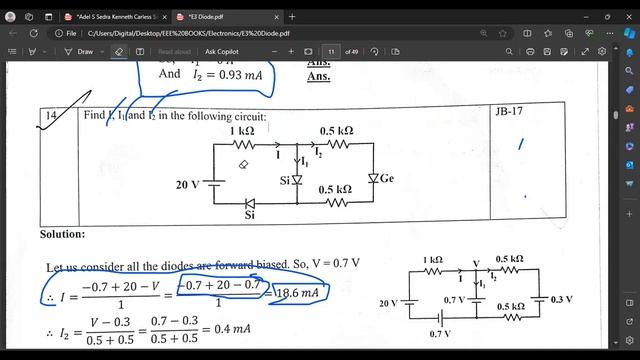Click the address bar with E3 Diode.pdf path
The image size is (640, 360).
pyautogui.click(x=189, y=33)
